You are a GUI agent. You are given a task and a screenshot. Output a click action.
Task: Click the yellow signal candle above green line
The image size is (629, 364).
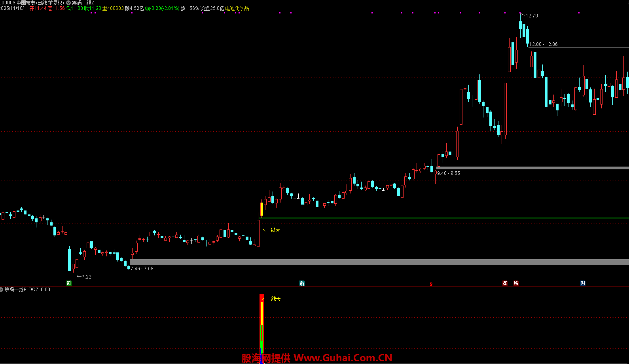(261, 209)
